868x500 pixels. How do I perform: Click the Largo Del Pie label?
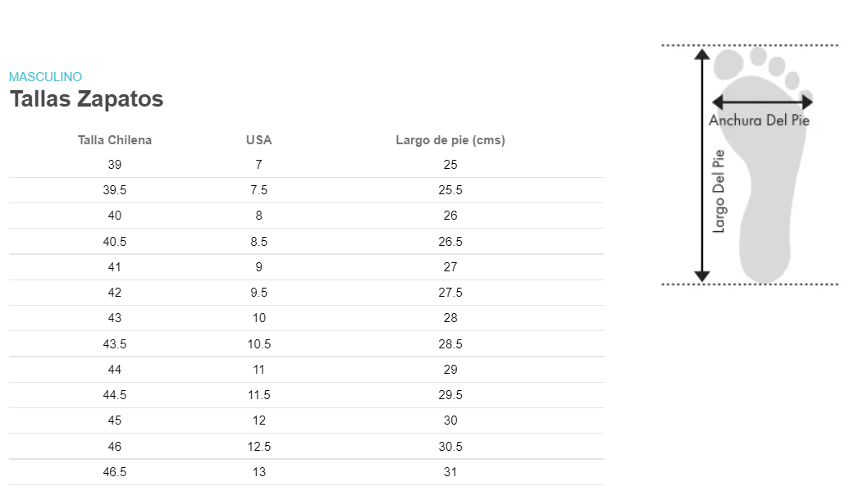coord(719,191)
